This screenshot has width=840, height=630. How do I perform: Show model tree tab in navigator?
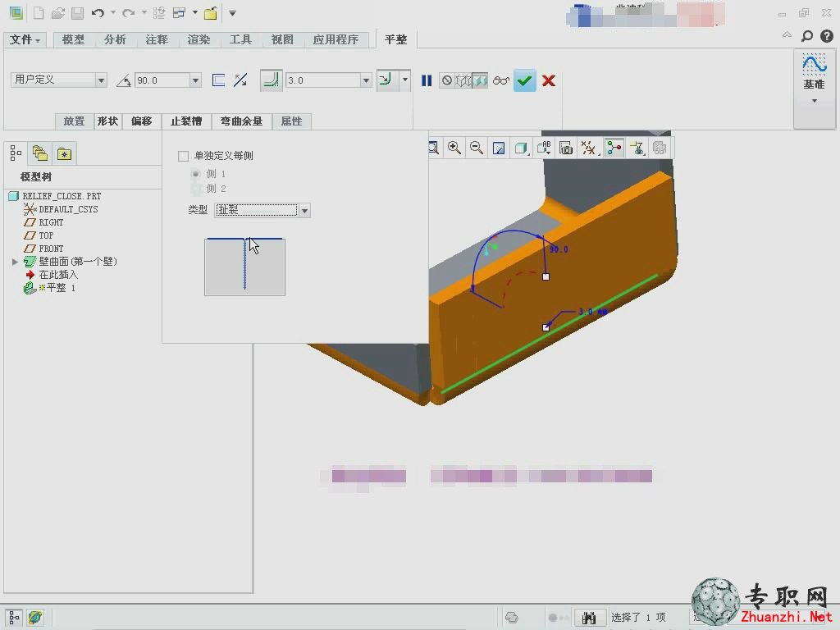click(x=16, y=153)
